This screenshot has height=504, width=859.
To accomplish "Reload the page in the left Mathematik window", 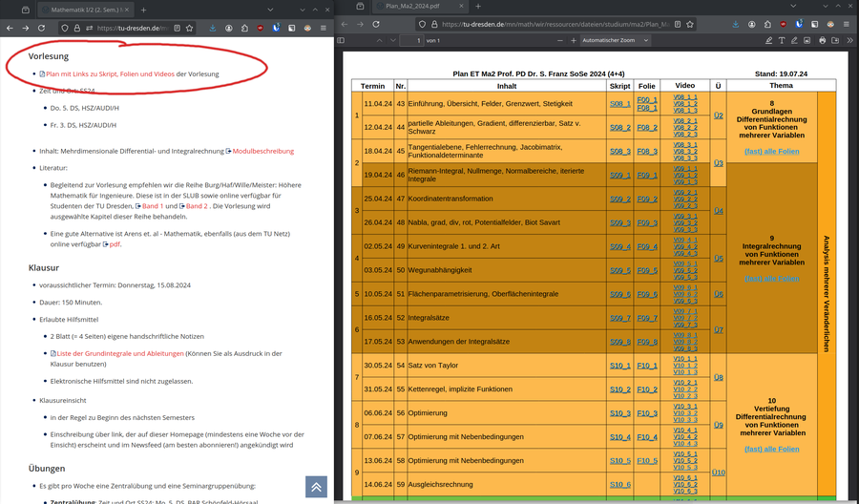I will click(41, 28).
